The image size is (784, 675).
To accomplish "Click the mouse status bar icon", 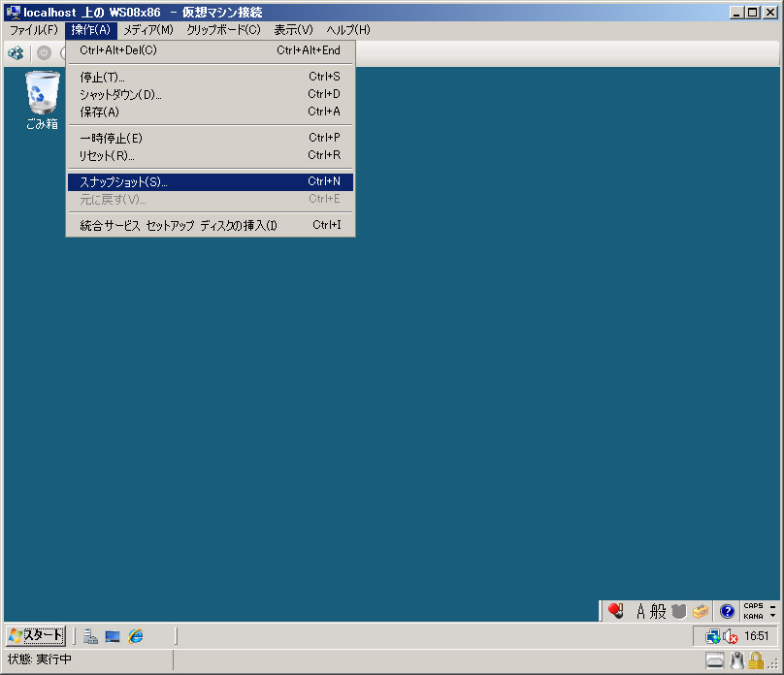I will [x=737, y=660].
